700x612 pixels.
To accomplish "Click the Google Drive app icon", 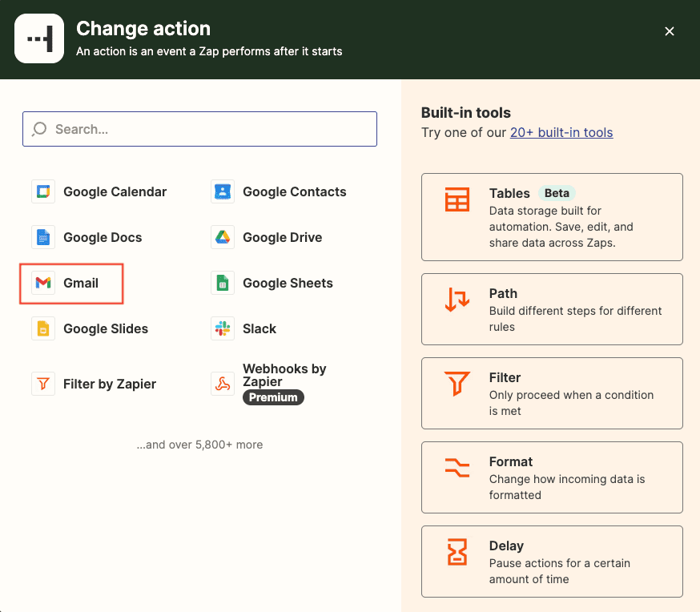I will pyautogui.click(x=223, y=237).
